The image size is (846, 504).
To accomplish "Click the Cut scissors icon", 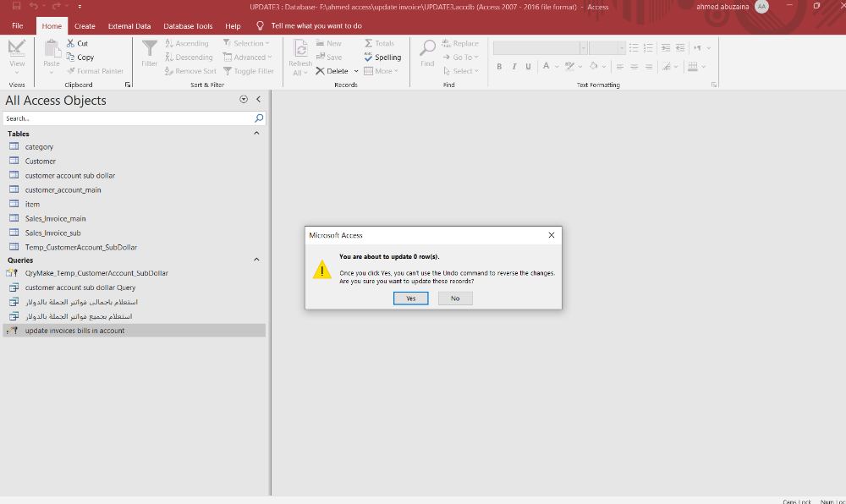I will pos(70,43).
